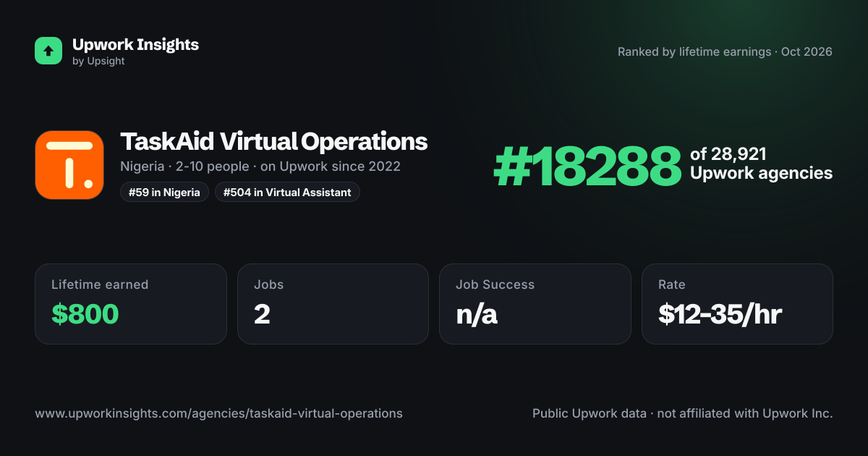Open the Jobs card
The width and height of the screenshot is (868, 456).
(333, 304)
